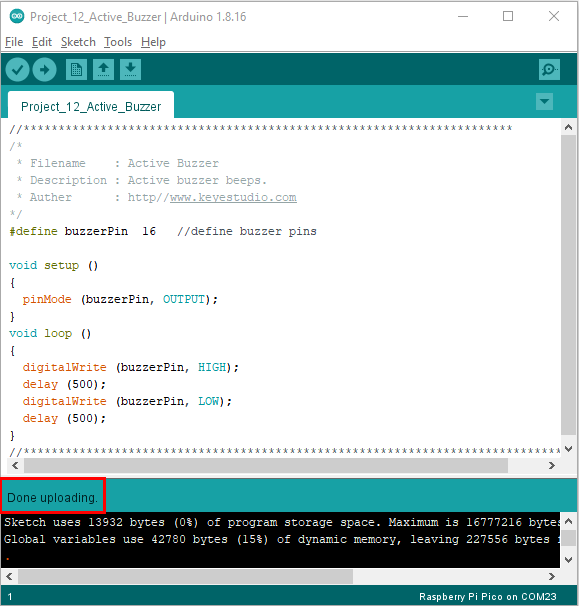Click the console scroll left arrow
The height and width of the screenshot is (606, 579).
pyautogui.click(x=9, y=577)
